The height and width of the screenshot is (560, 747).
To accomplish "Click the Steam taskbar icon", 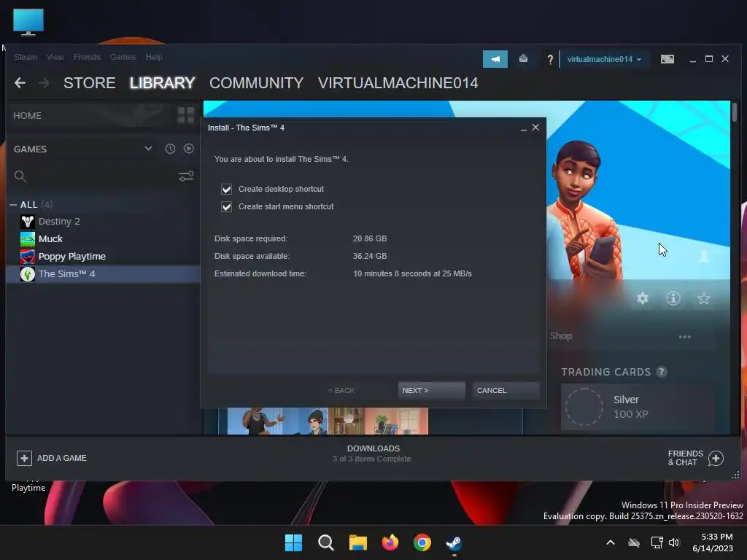I will coord(454,542).
